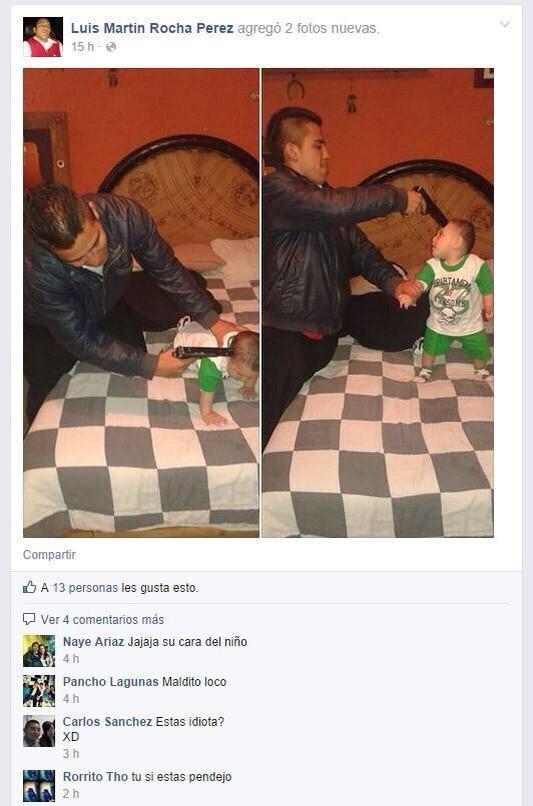The image size is (533, 806).
Task: Open Carlos Sanchez profile name link
Action: (107, 722)
